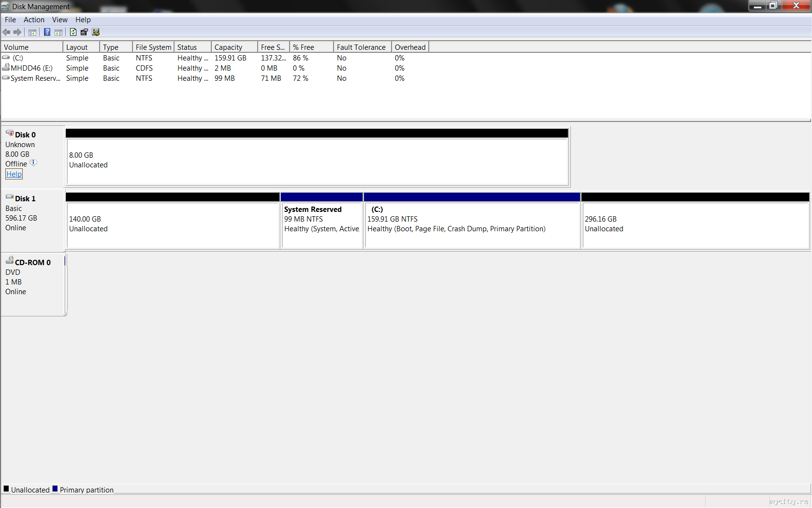Image resolution: width=812 pixels, height=508 pixels.
Task: Click the info icon next to Offline
Action: 33,163
